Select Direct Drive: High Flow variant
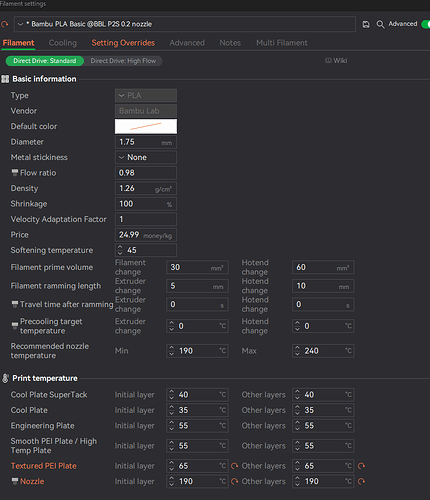Viewport: 430px width, 500px height. [x=123, y=61]
